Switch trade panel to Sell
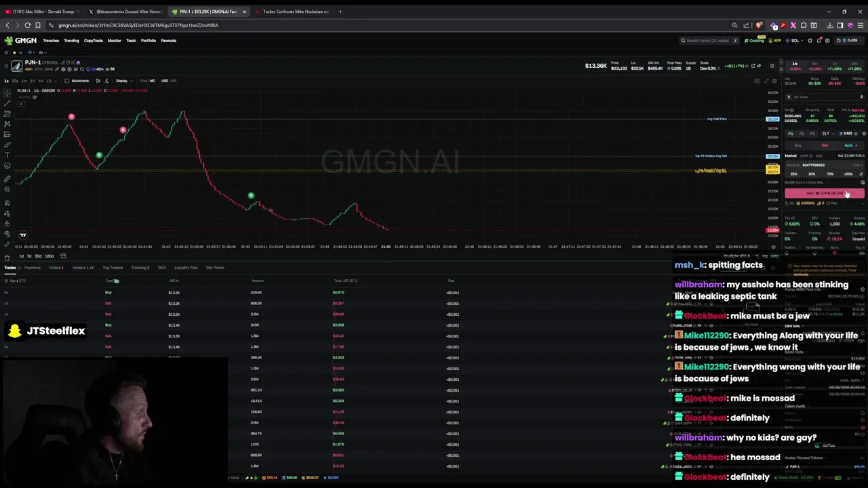 point(825,145)
